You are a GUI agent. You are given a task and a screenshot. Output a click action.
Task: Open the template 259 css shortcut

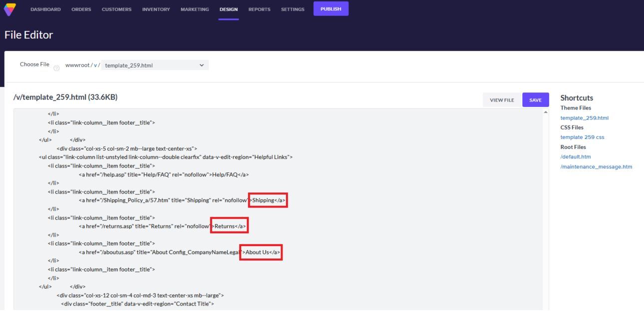tap(582, 137)
